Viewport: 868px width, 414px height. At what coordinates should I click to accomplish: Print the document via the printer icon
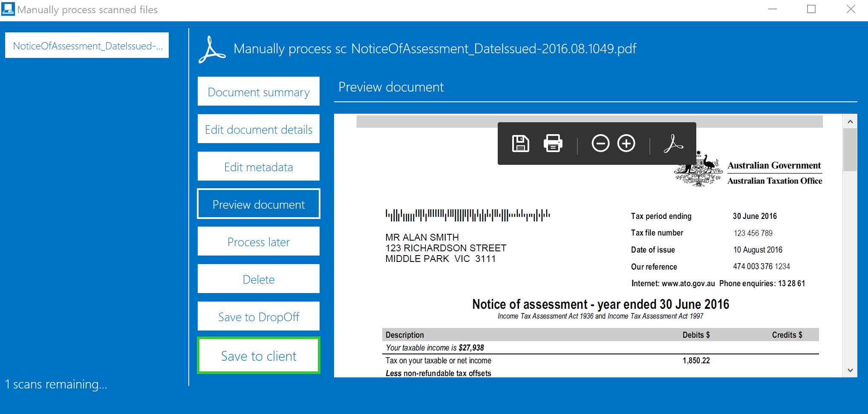553,144
